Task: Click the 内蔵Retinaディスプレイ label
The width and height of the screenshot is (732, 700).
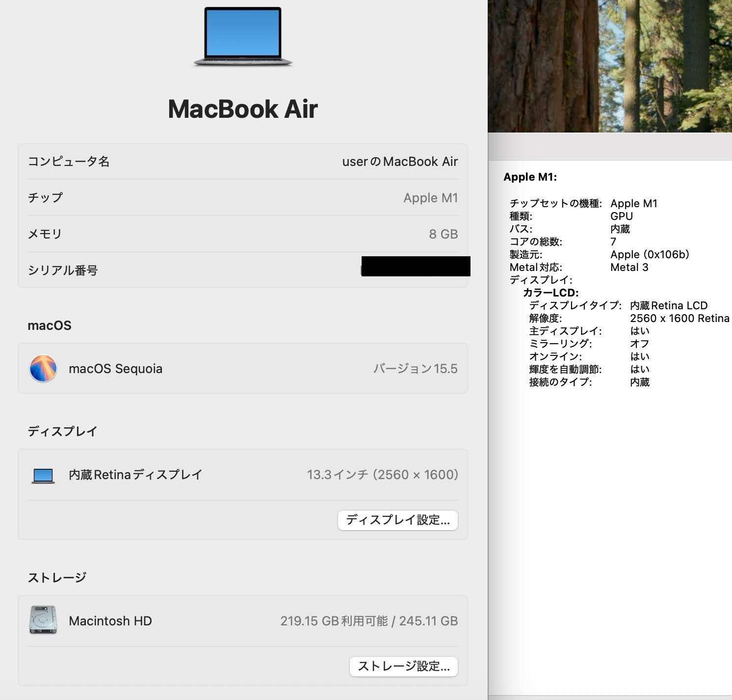Action: [135, 475]
